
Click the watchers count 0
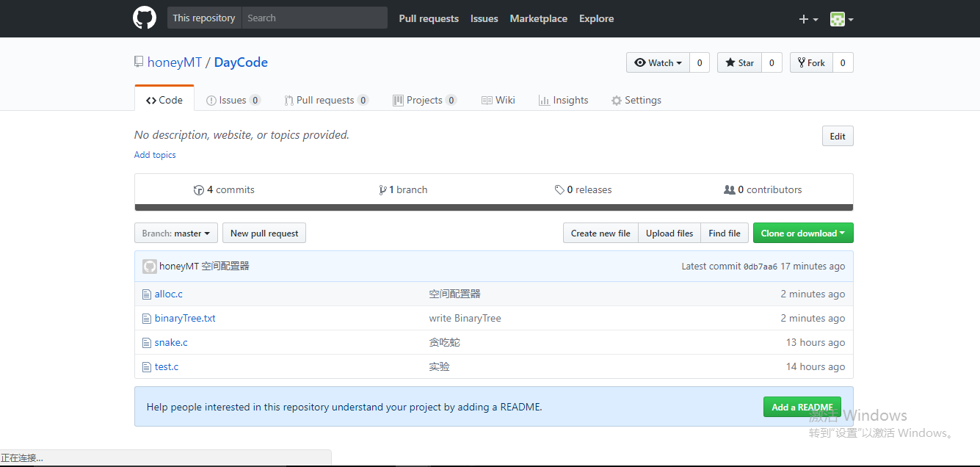[x=700, y=63]
